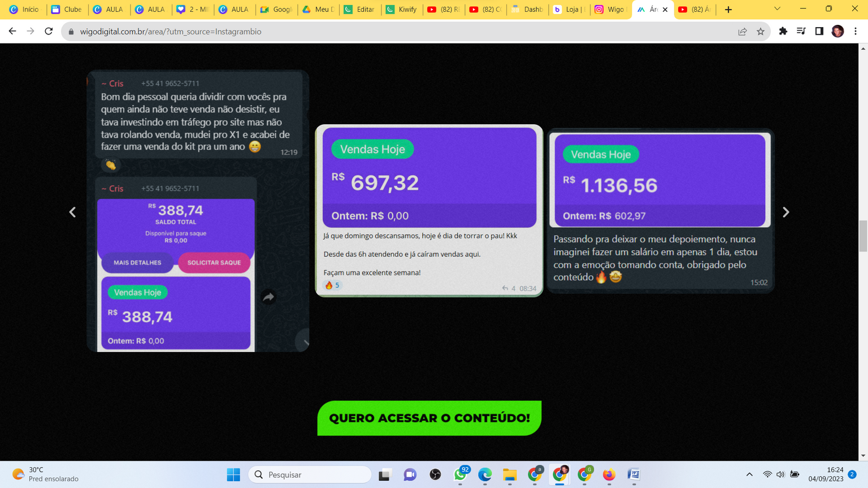868x488 pixels.
Task: Open a new browser tab
Action: (x=728, y=10)
